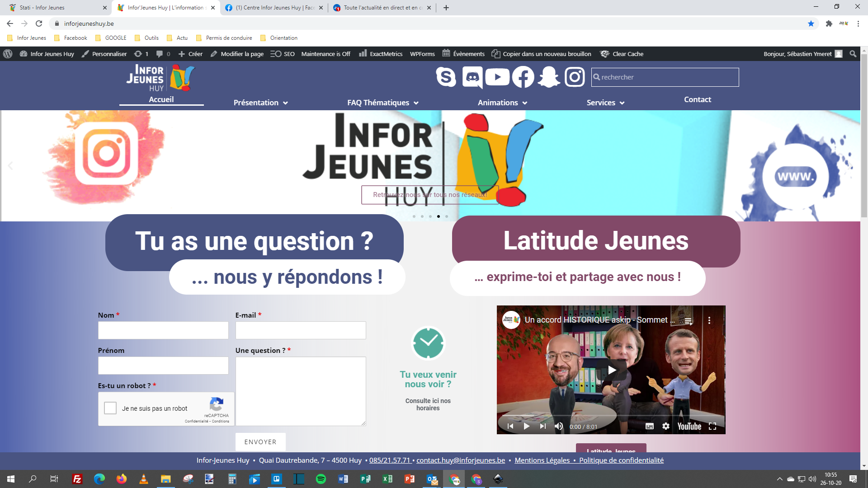This screenshot has height=488, width=868.
Task: Open the Snapchat social icon
Action: point(549,77)
